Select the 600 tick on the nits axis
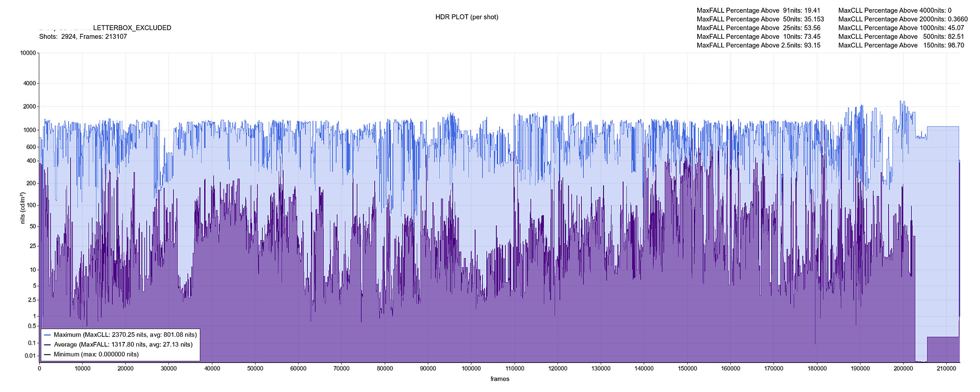 tap(32, 147)
